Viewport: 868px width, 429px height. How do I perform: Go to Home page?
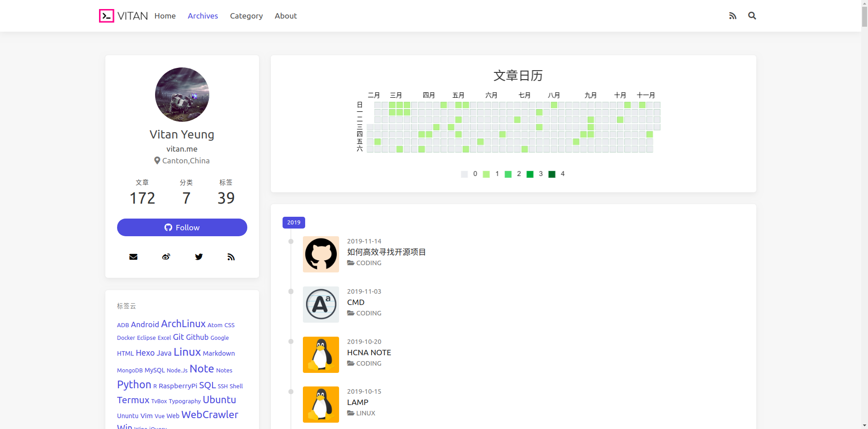click(x=165, y=16)
